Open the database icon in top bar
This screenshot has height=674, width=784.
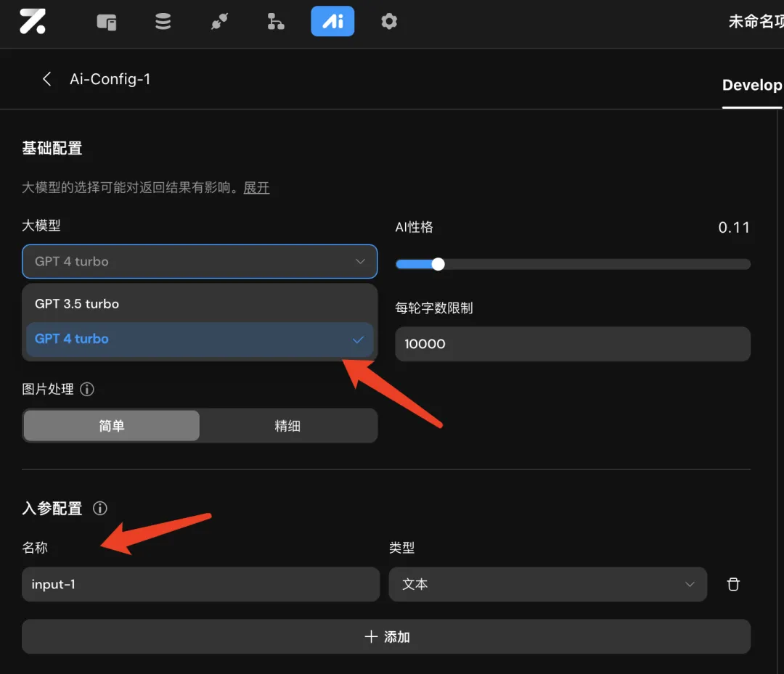pos(163,22)
